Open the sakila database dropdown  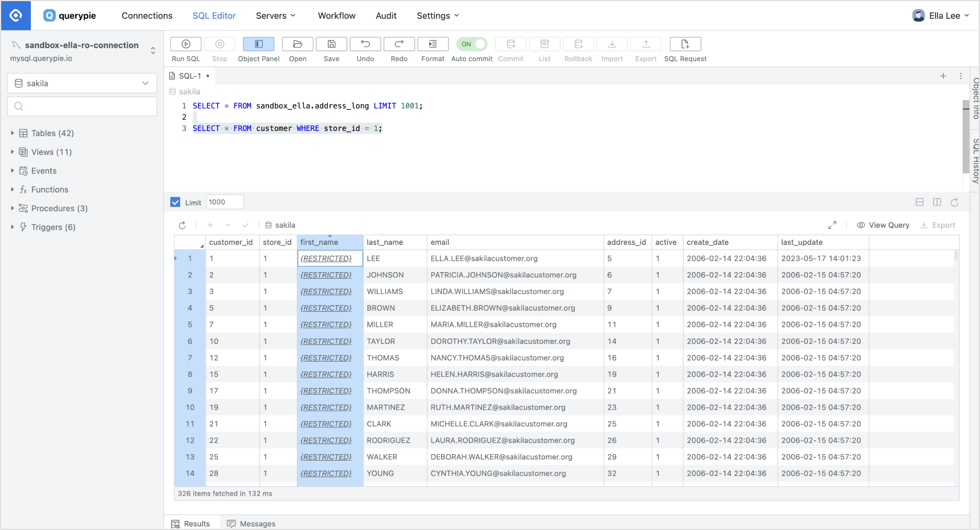tap(82, 84)
